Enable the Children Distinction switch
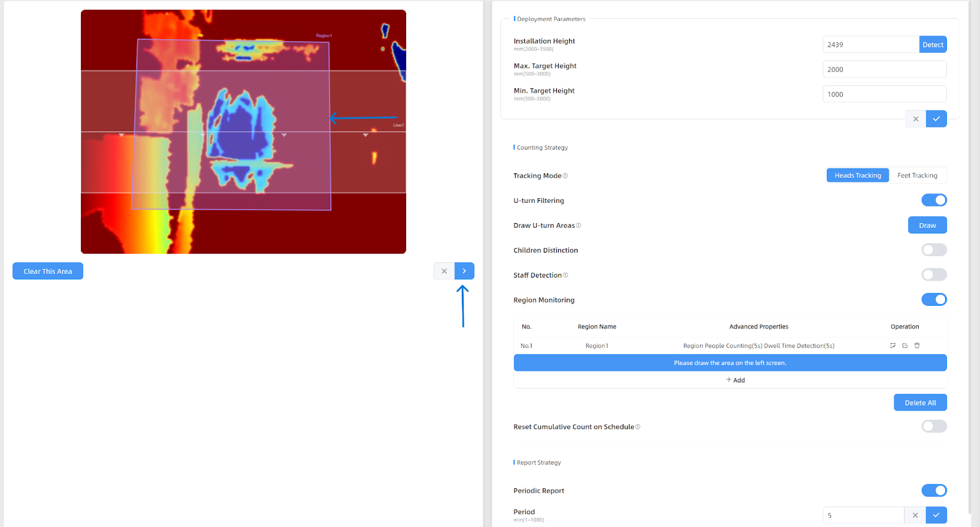This screenshot has height=527, width=980. [x=934, y=250]
